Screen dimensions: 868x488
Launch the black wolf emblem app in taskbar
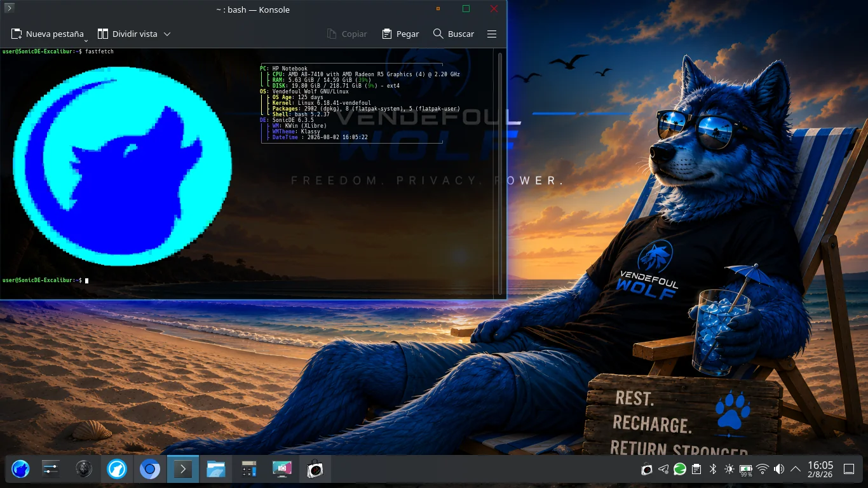point(83,470)
